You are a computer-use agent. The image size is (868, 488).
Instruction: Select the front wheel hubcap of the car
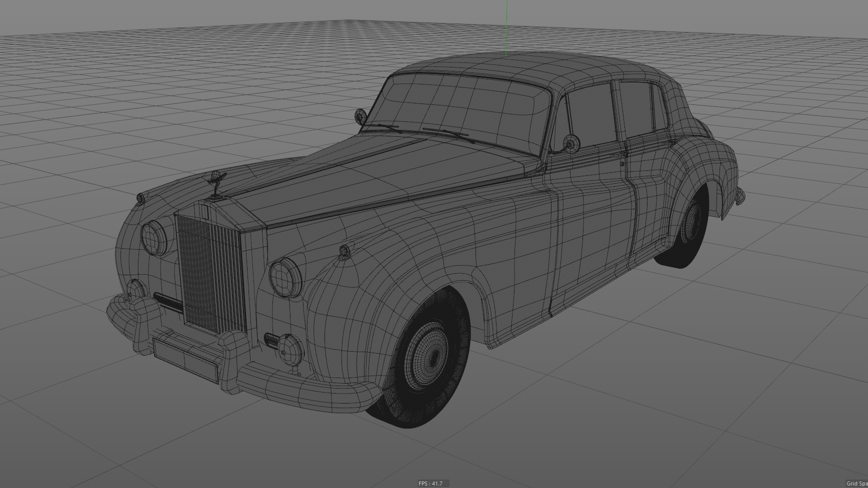[426, 355]
